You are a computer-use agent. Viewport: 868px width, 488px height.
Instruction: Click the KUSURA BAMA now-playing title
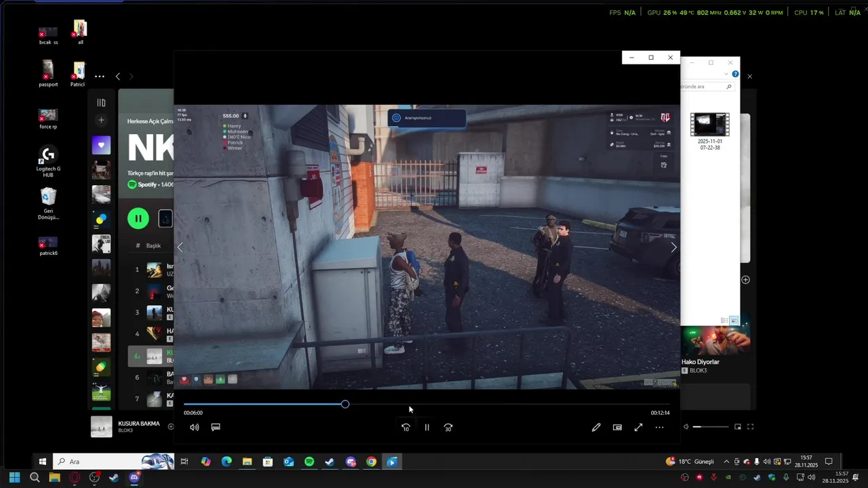[139, 424]
